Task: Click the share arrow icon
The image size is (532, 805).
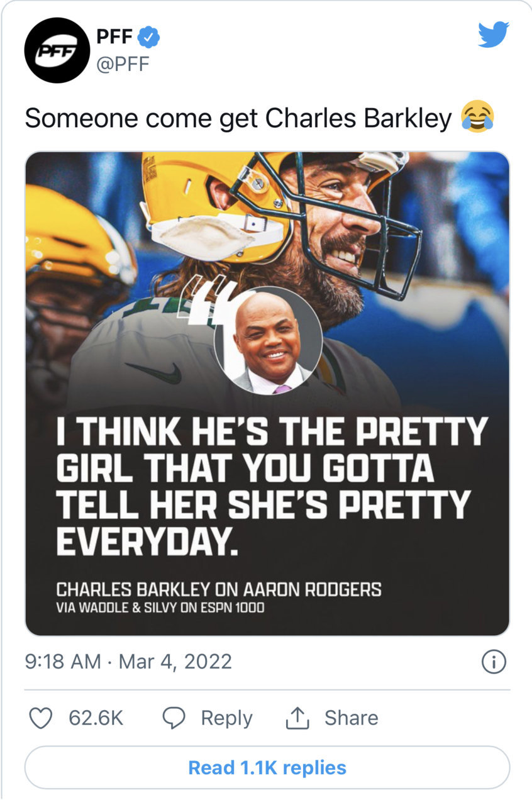Action: point(297,718)
